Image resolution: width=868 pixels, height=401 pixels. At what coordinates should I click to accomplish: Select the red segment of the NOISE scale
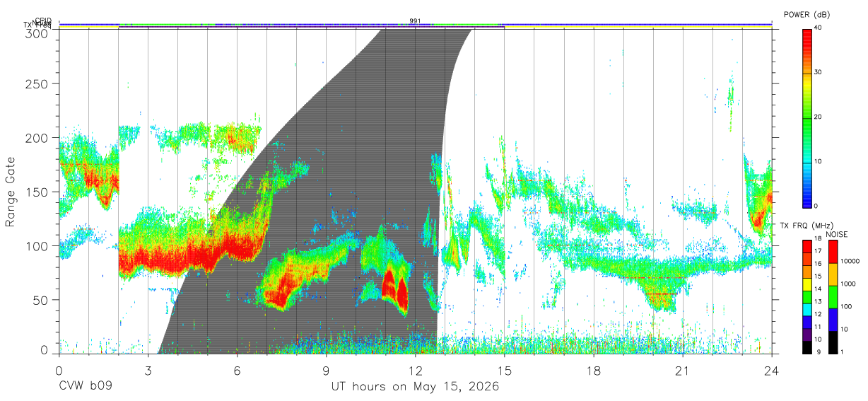(x=833, y=252)
